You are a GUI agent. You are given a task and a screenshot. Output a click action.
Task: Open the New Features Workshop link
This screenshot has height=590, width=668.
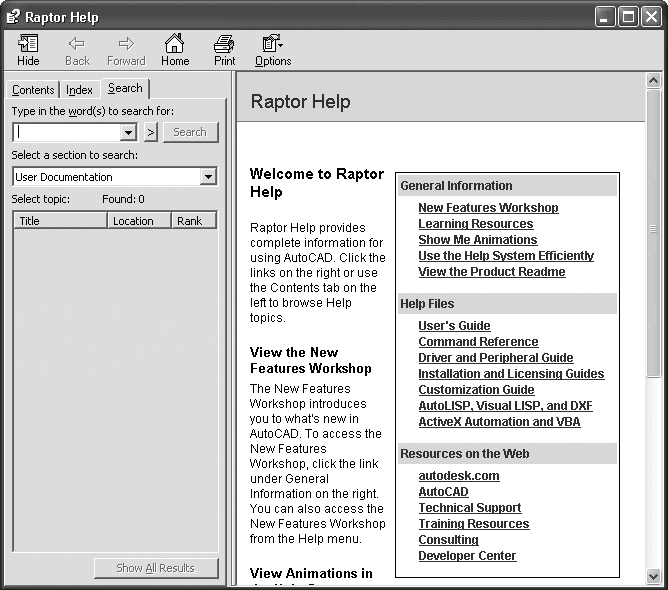[x=488, y=208]
